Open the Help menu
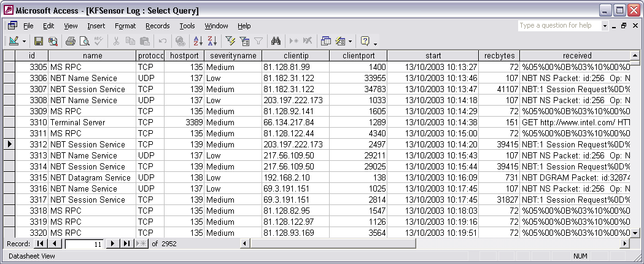 pos(244,26)
